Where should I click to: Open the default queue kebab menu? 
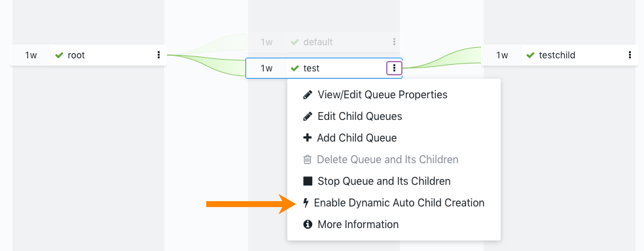point(394,42)
